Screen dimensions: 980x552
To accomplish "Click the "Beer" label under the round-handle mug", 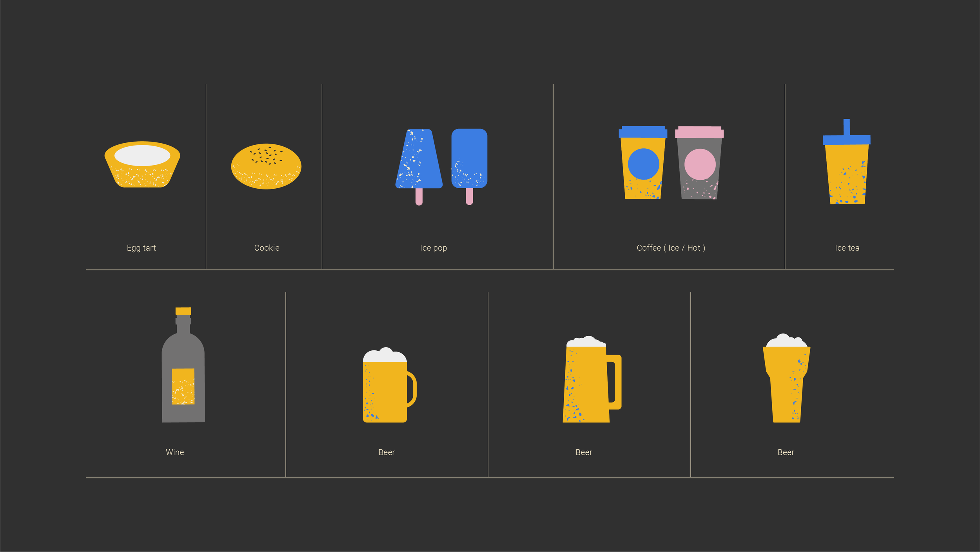I will (x=387, y=452).
